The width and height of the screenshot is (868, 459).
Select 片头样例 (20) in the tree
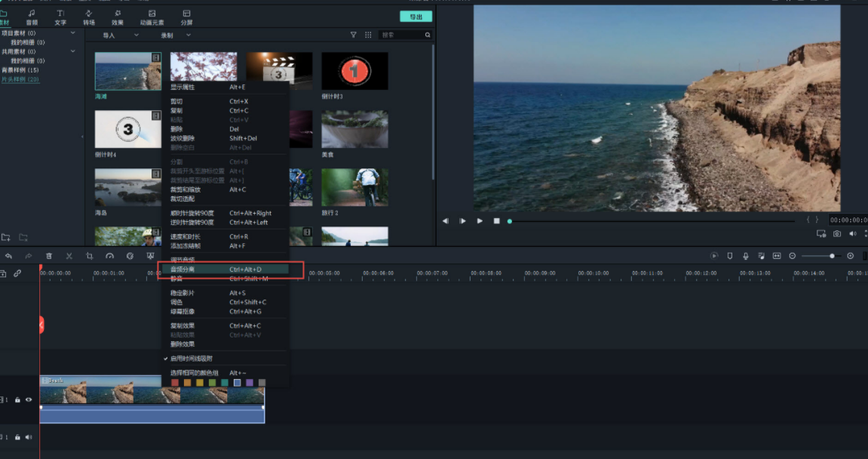tap(20, 79)
